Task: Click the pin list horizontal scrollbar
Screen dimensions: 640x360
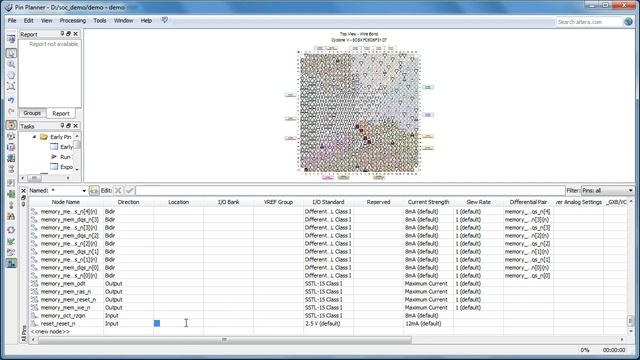Action: point(224,340)
